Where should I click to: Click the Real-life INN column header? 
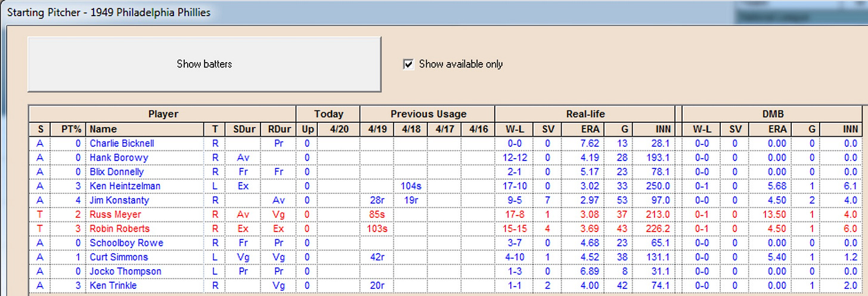(x=654, y=129)
